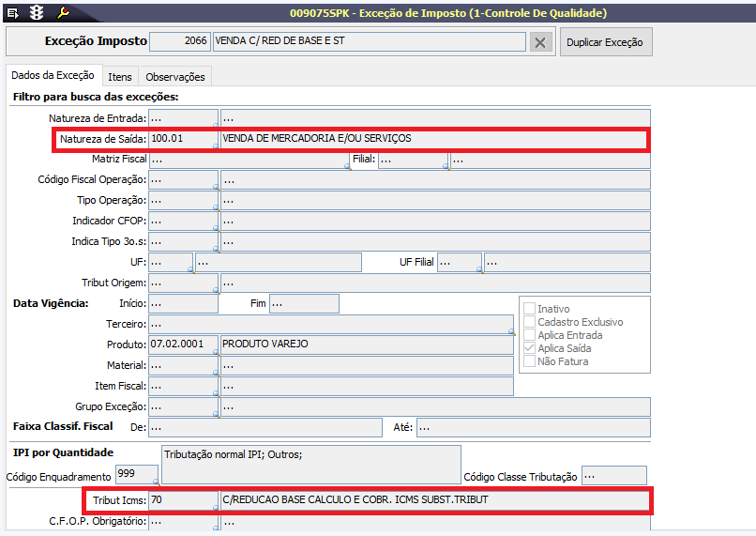756x536 pixels.
Task: Open lookup for UF Filial field
Action: [x=479, y=269]
